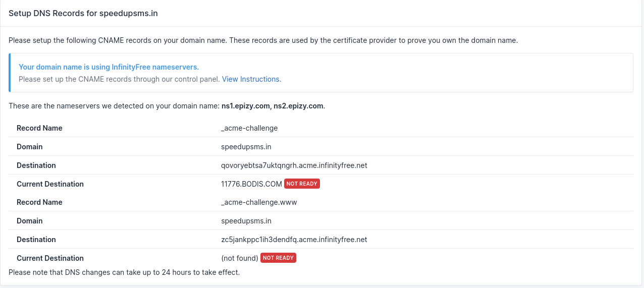Image resolution: width=644 pixels, height=288 pixels.
Task: Click the InfinityFree nameservers notice title
Action: tap(109, 67)
